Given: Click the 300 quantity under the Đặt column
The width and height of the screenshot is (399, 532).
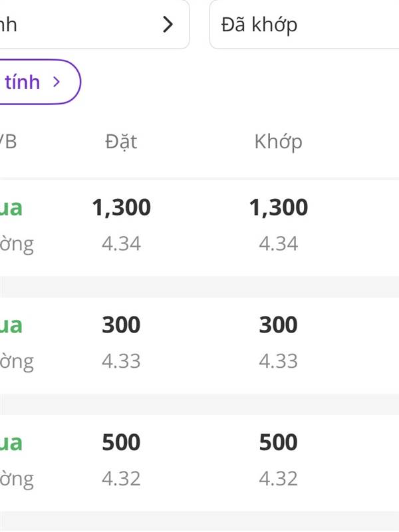Looking at the screenshot, I should (x=121, y=325).
